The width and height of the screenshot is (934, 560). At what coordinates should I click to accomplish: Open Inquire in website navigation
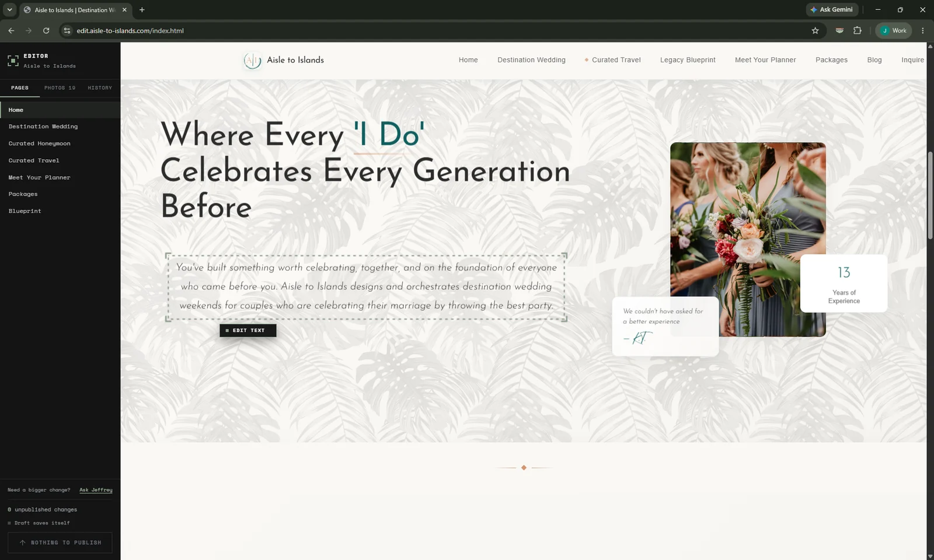coord(912,60)
